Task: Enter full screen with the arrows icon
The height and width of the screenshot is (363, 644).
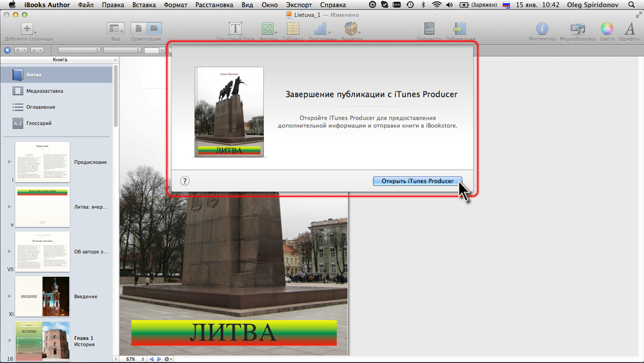Action: point(639,15)
